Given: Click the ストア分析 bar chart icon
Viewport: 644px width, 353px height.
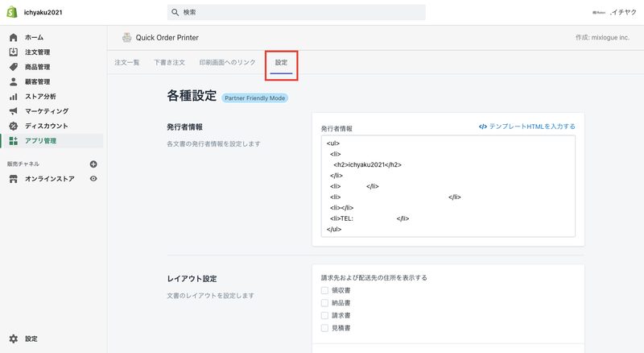Looking at the screenshot, I should tap(14, 96).
